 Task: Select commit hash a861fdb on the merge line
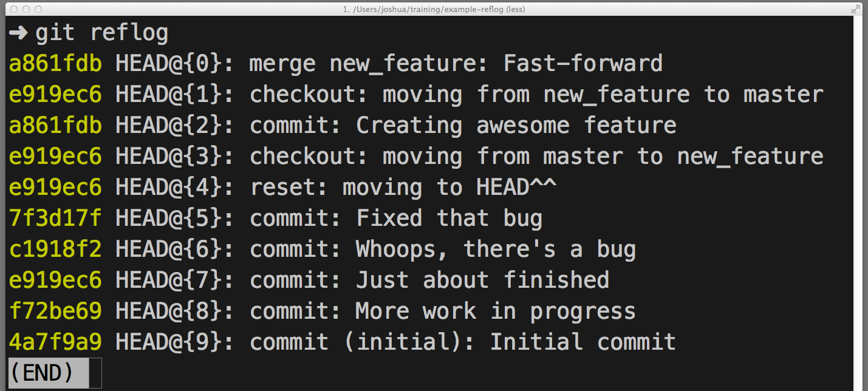click(55, 63)
